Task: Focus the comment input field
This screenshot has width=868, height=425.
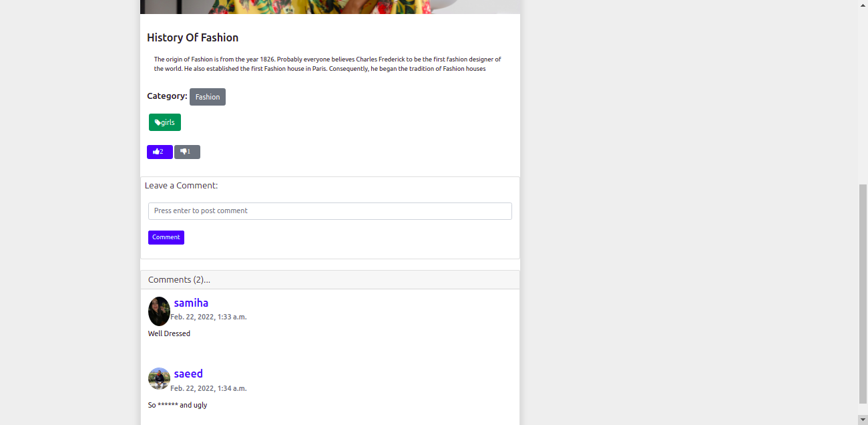Action: coord(330,211)
